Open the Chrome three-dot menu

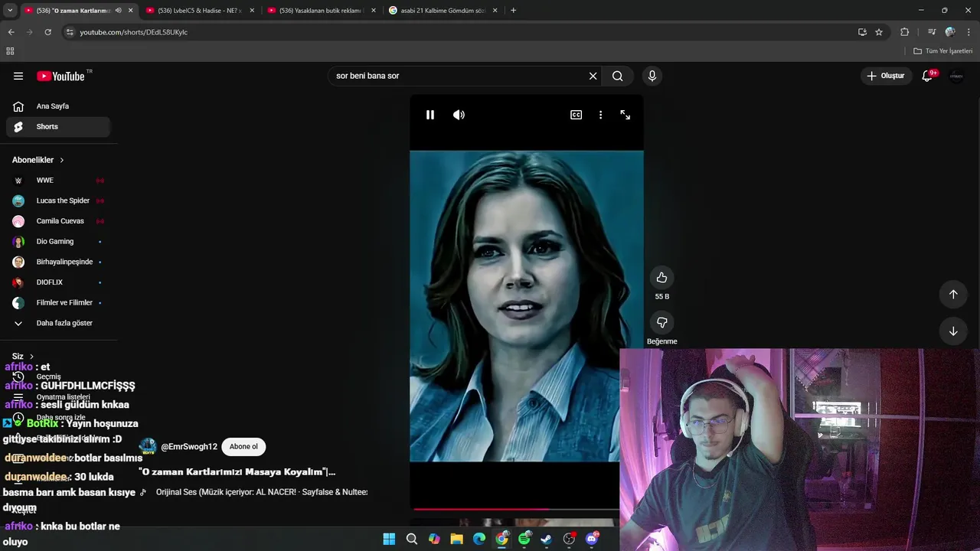click(969, 32)
